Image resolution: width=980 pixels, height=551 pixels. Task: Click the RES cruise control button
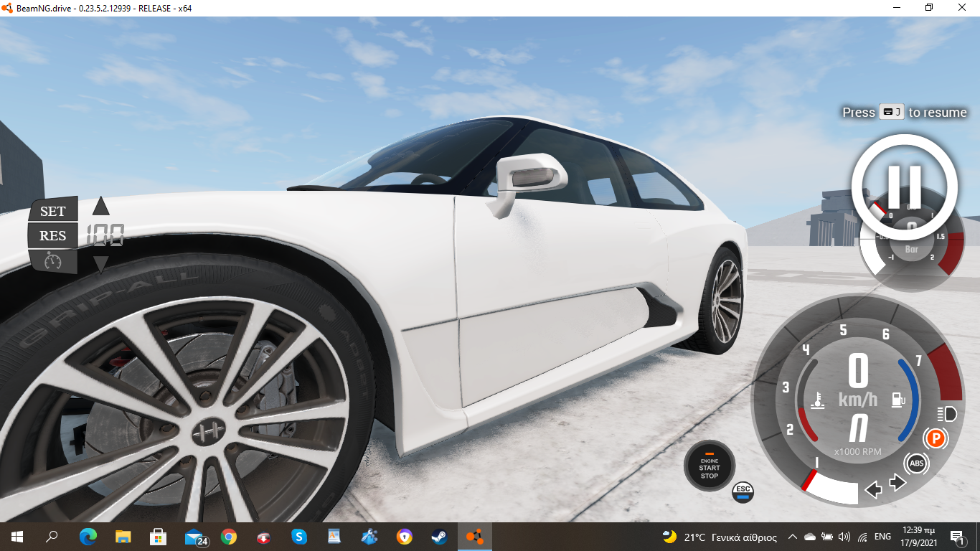[x=53, y=235]
